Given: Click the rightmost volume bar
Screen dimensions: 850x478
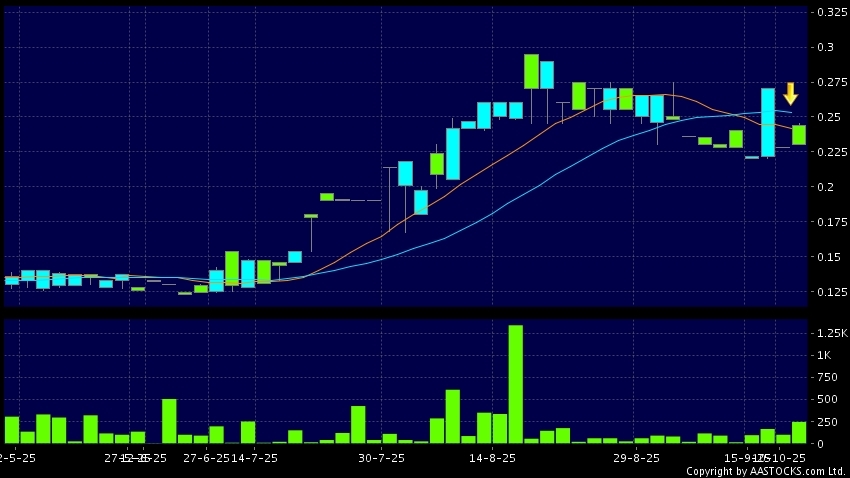Looking at the screenshot, I should point(799,432).
